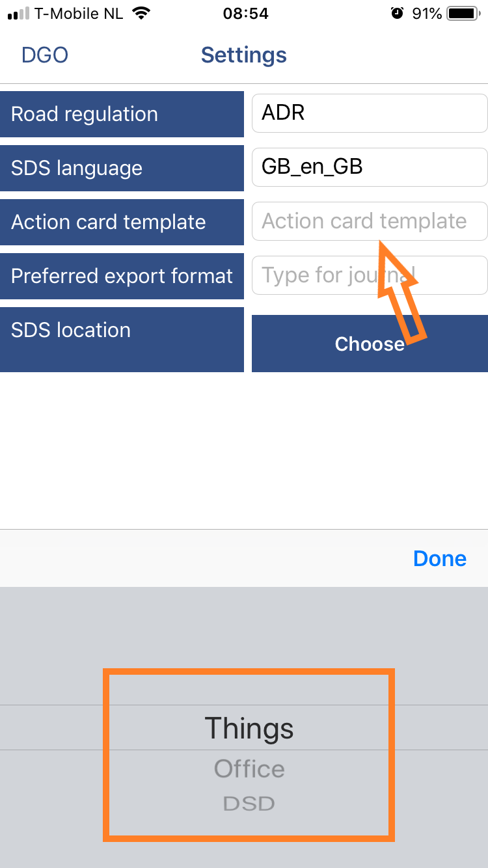
Task: Open the Action card template picker field
Action: click(x=370, y=221)
